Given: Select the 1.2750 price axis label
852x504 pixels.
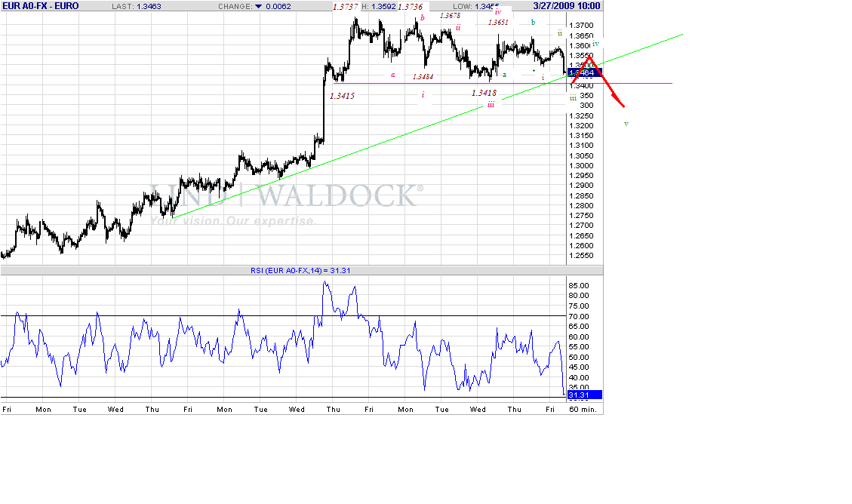Looking at the screenshot, I should [581, 216].
